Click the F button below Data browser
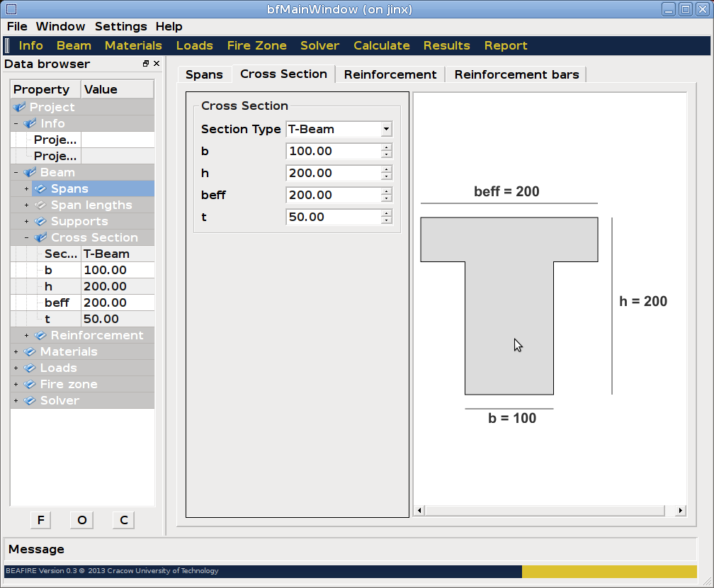Screen dimensions: 714x588 [40, 520]
